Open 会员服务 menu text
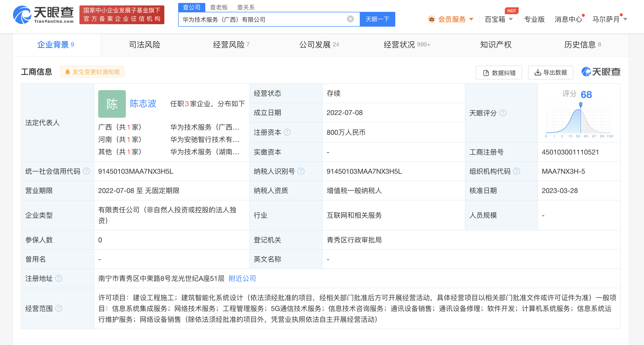 [x=452, y=19]
